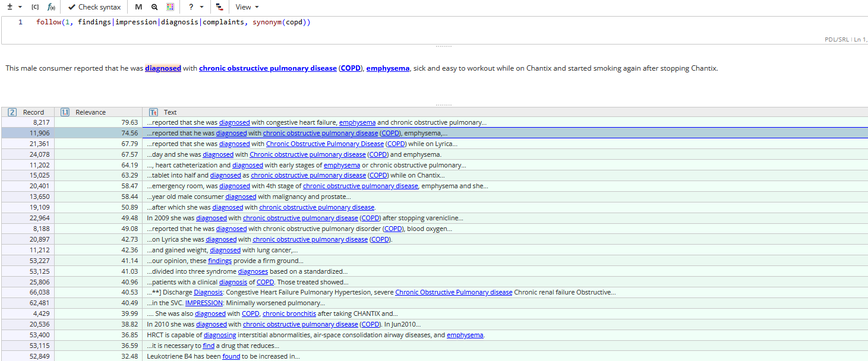868x361 pixels.
Task: Select the M macro icon
Action: click(138, 7)
